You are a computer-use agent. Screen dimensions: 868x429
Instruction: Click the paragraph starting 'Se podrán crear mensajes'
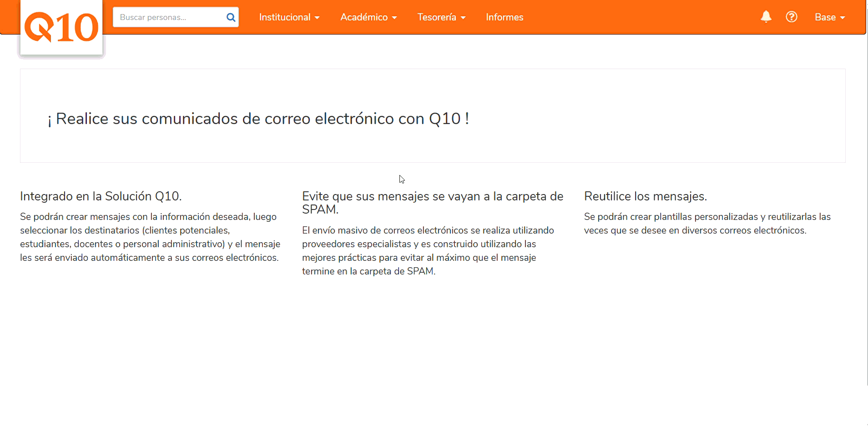click(150, 237)
